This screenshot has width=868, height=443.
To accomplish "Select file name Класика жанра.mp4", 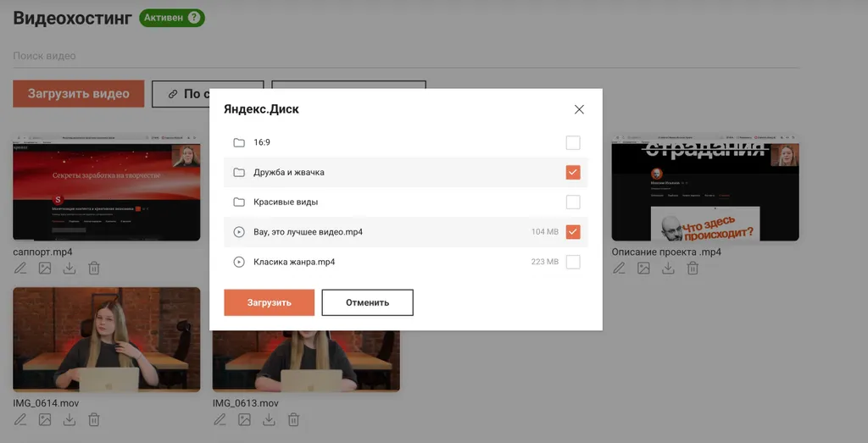I will pyautogui.click(x=294, y=262).
